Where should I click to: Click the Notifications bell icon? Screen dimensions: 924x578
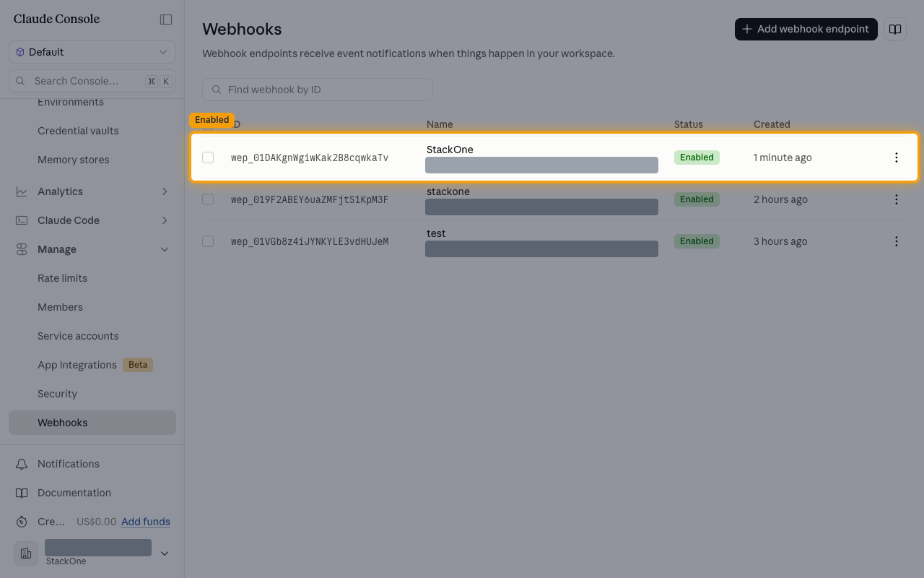coord(22,464)
